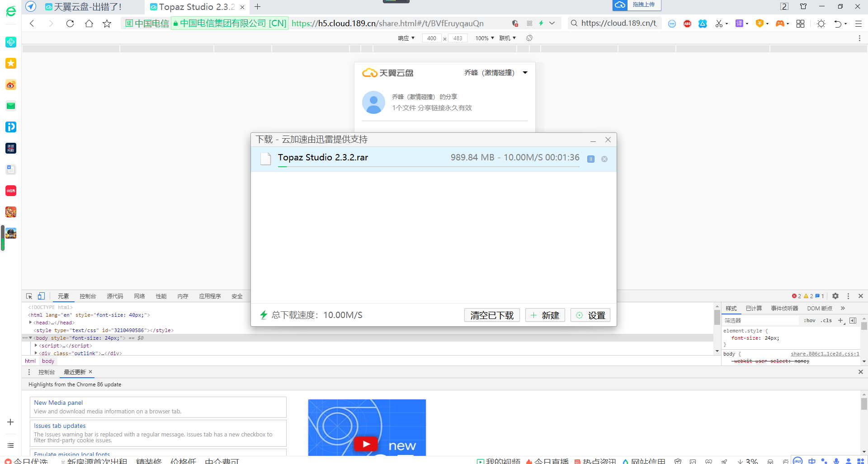
Task: Play the Chrome 86 new features video
Action: click(366, 444)
